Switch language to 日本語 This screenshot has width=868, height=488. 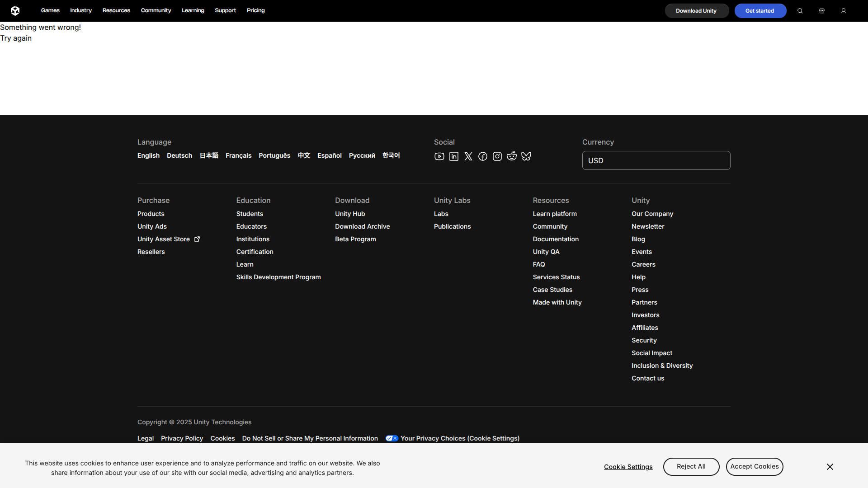click(209, 155)
